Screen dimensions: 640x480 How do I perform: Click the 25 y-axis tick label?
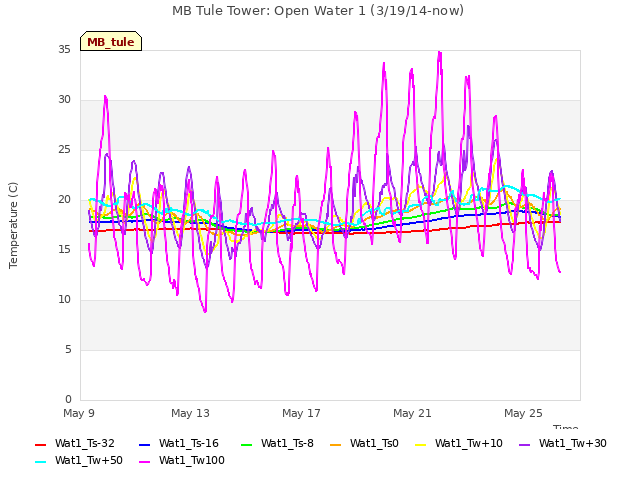pos(64,149)
